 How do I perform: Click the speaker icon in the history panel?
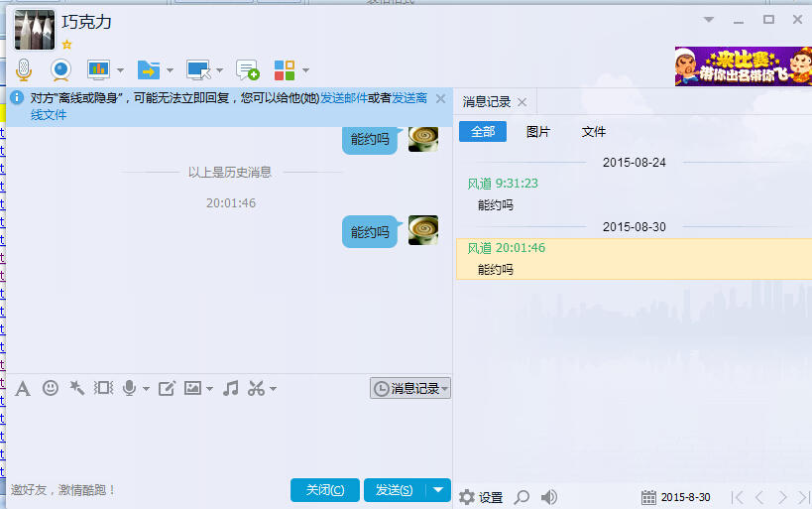click(x=549, y=498)
